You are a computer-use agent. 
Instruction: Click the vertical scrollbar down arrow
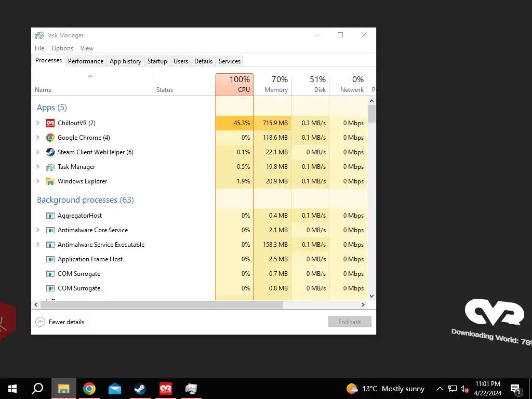point(371,296)
